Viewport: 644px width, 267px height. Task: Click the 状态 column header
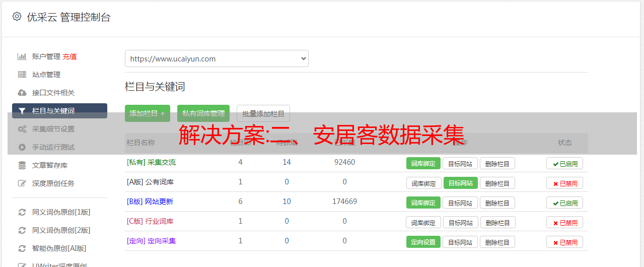tap(565, 143)
